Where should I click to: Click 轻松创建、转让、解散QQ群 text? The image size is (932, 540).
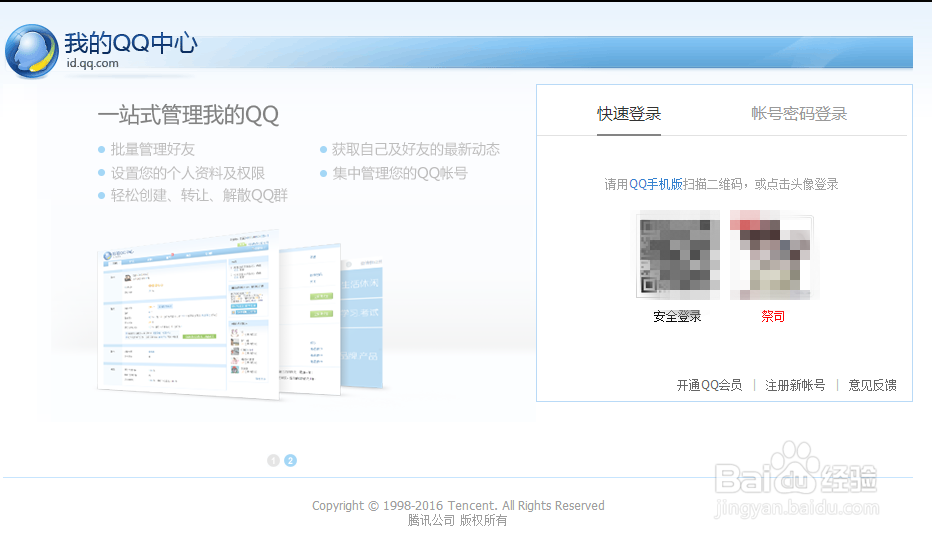(x=199, y=196)
